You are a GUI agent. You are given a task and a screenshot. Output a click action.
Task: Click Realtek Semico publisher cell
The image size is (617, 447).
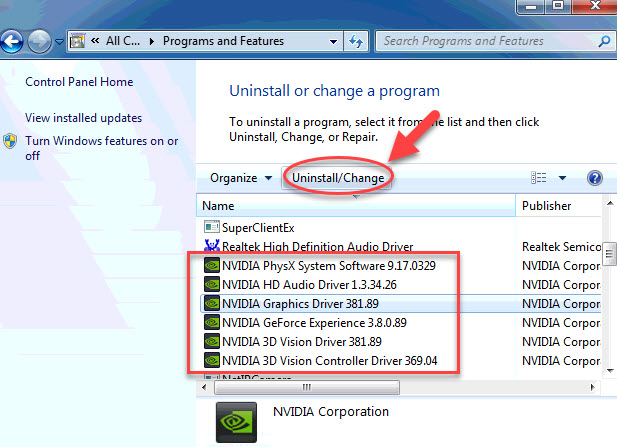tap(562, 247)
